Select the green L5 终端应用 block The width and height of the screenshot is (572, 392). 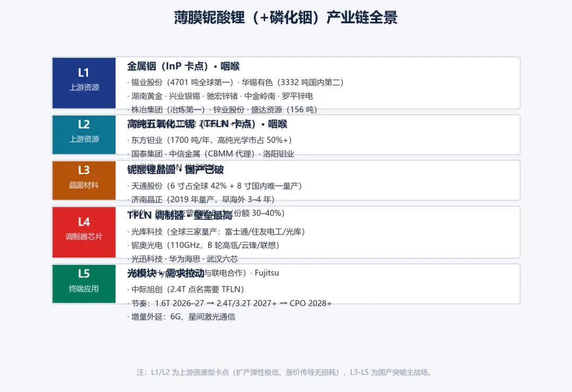point(84,284)
